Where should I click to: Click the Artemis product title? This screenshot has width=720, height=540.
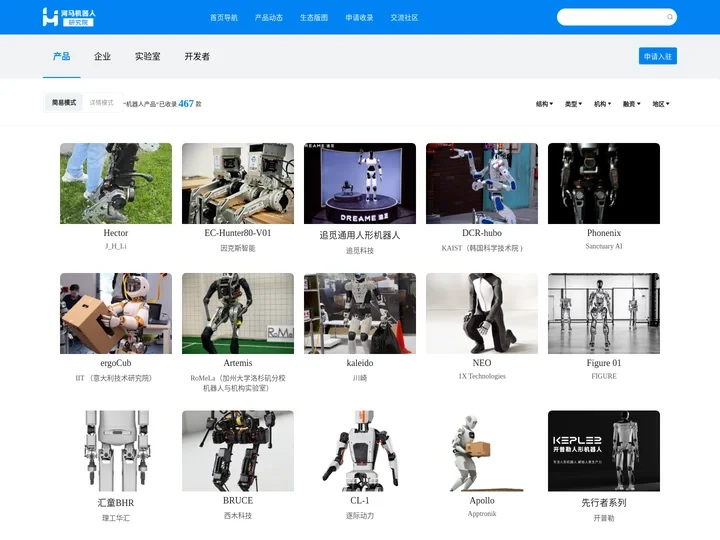(238, 363)
